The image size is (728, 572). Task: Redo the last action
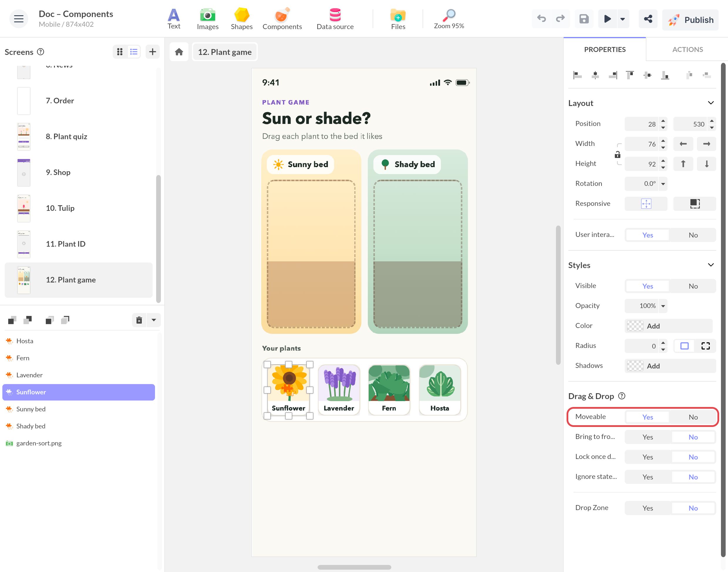pos(560,19)
